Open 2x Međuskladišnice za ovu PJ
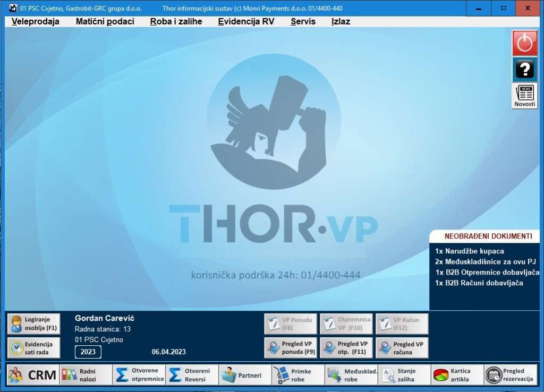The image size is (544, 392). [486, 262]
